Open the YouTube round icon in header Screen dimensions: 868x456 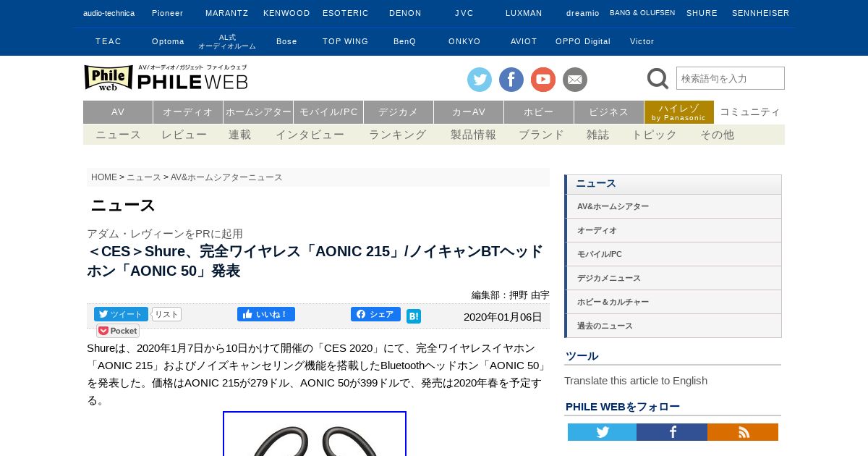click(x=543, y=80)
